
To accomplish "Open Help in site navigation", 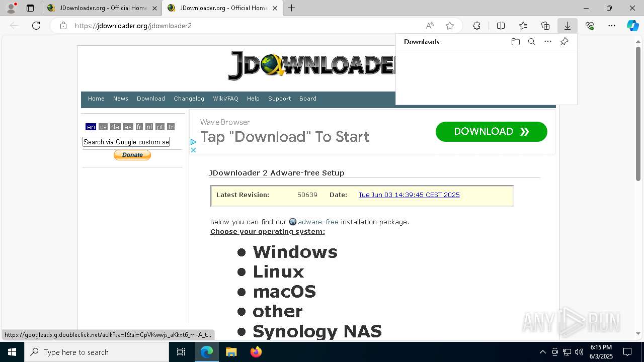I will click(253, 99).
